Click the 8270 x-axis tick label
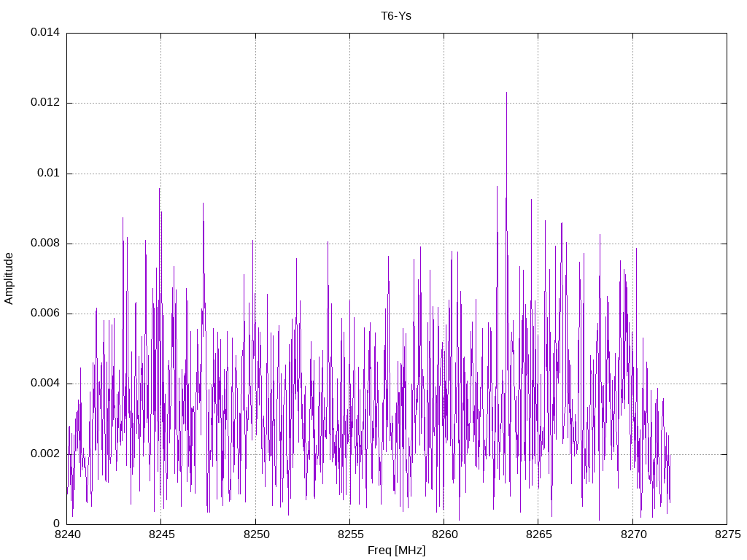This screenshot has height=560, width=747. [633, 534]
